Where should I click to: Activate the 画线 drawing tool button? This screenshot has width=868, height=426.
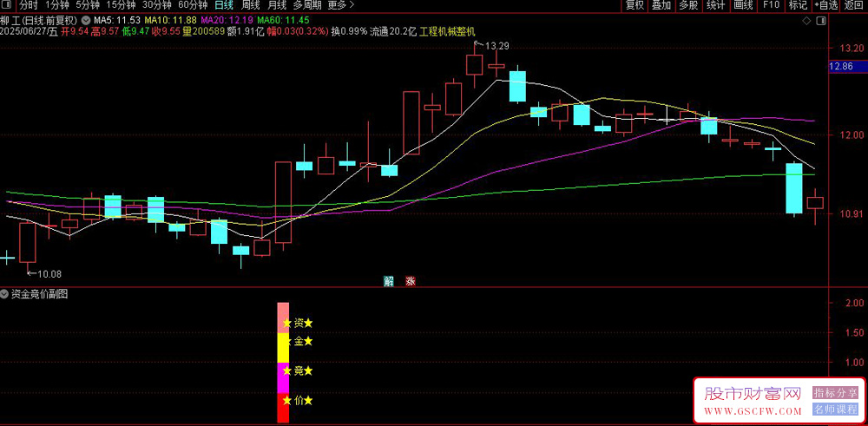pyautogui.click(x=744, y=5)
